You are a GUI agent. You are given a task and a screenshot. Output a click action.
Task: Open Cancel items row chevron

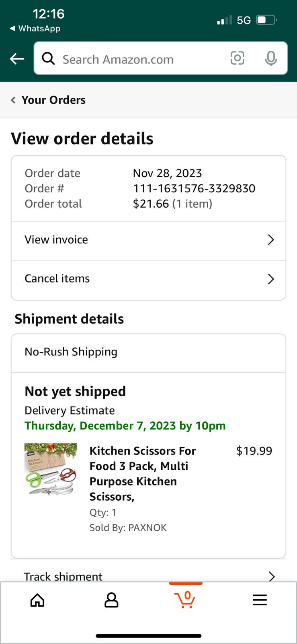[271, 279]
